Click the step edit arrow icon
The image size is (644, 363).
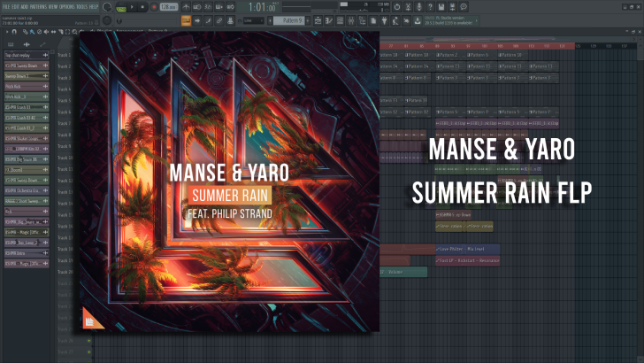(197, 20)
